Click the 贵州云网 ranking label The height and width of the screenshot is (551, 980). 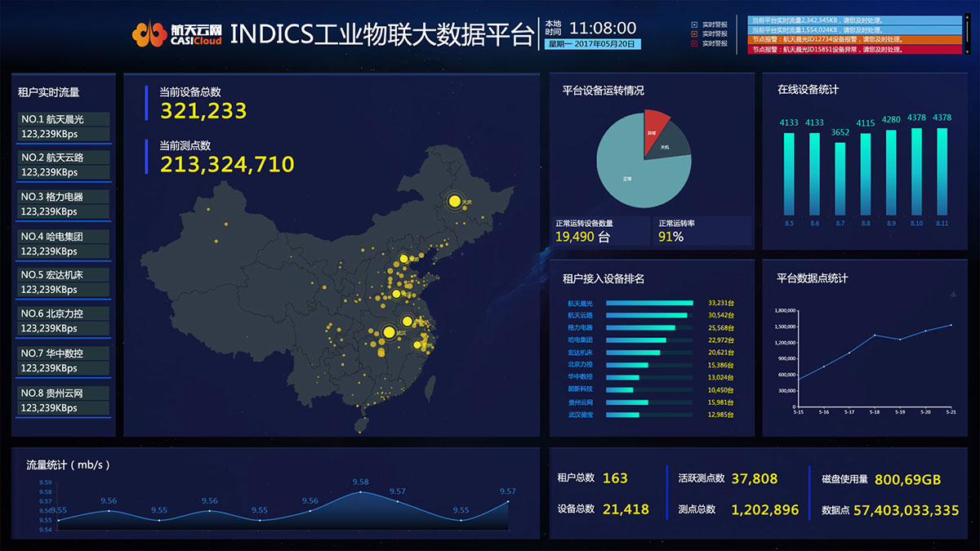pos(581,402)
